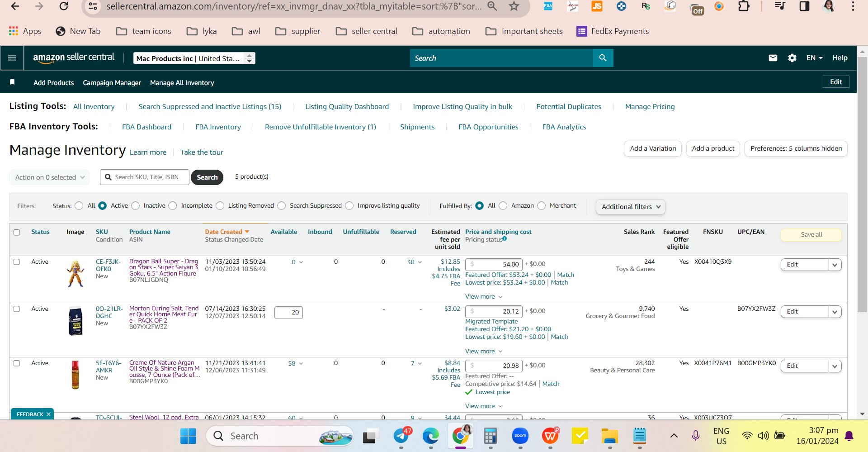This screenshot has width=868, height=452.
Task: Choose the Listing Removed status filter
Action: 220,206
